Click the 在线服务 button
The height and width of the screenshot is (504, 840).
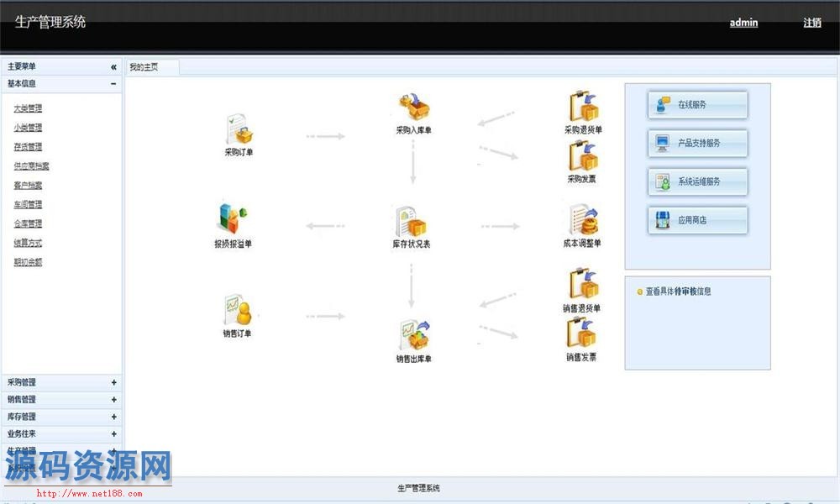point(697,105)
